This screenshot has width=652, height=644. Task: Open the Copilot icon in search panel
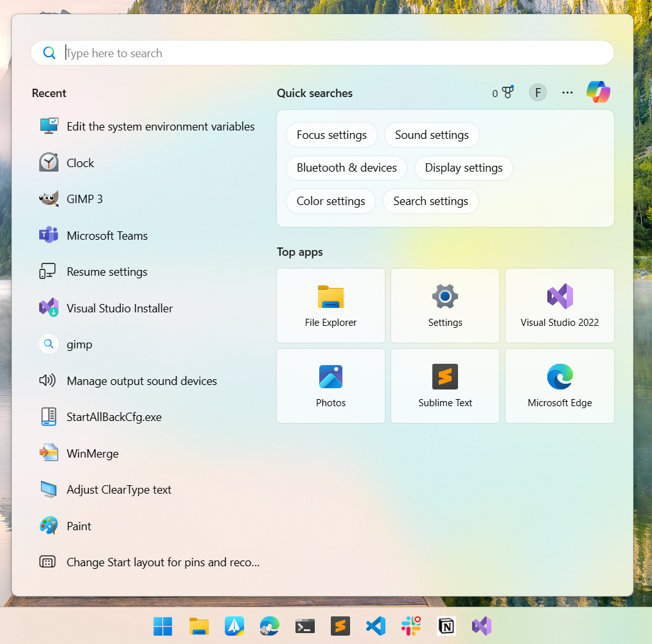coord(598,93)
